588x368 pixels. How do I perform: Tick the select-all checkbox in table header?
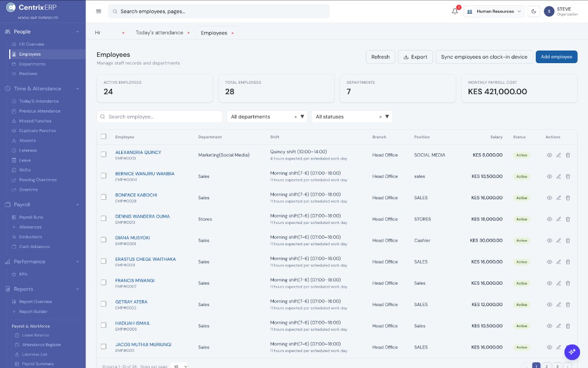(103, 137)
